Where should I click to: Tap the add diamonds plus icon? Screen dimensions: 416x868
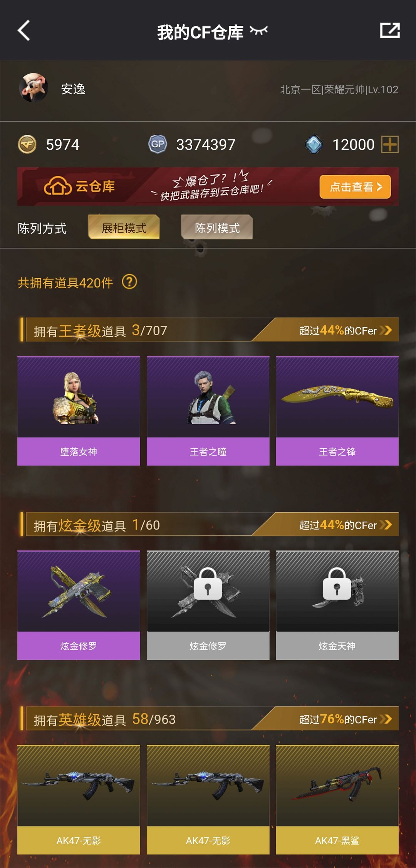(390, 144)
